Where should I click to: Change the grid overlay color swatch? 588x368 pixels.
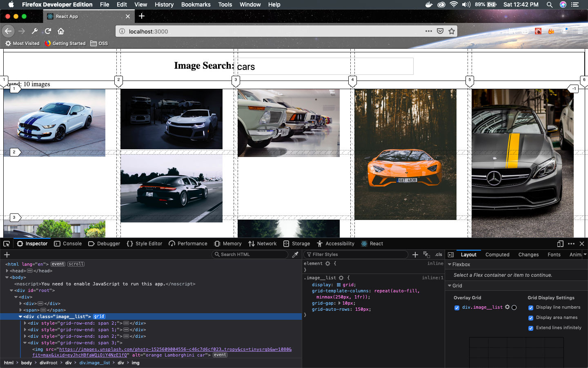(x=514, y=307)
